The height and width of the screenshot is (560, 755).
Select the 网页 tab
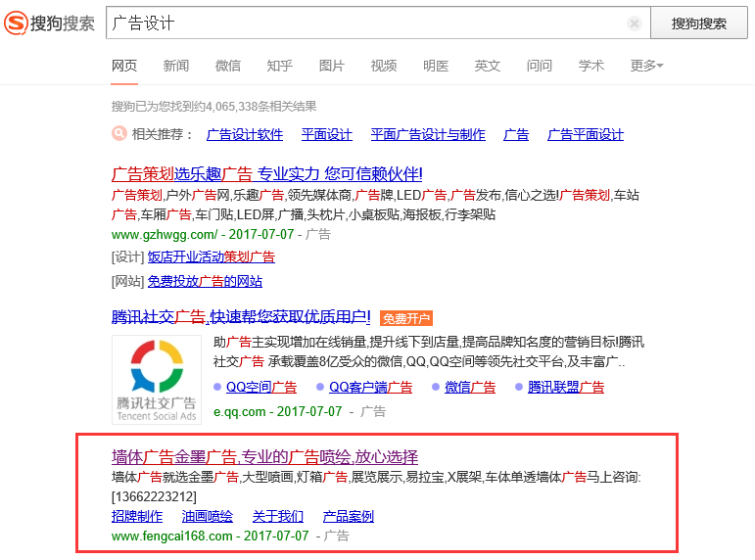tap(124, 66)
